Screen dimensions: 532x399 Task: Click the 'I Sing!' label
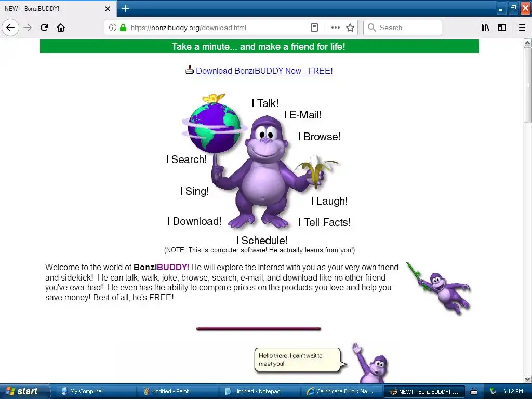[194, 191]
